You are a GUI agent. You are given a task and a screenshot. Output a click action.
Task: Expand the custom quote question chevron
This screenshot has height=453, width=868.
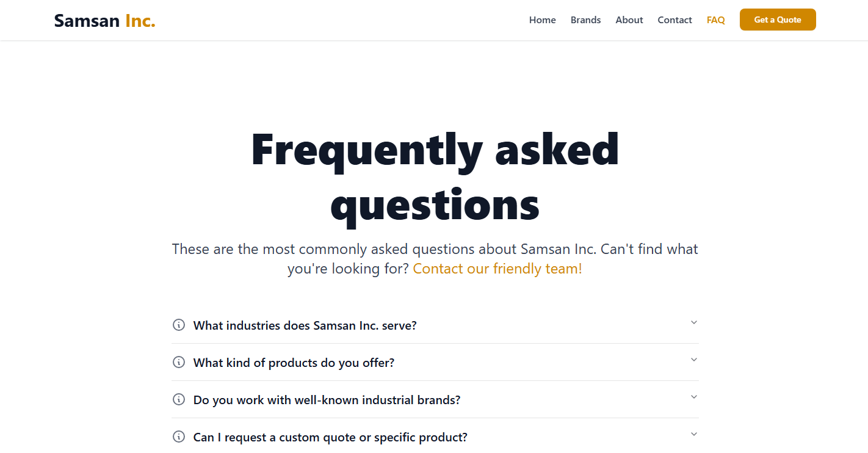pyautogui.click(x=693, y=434)
